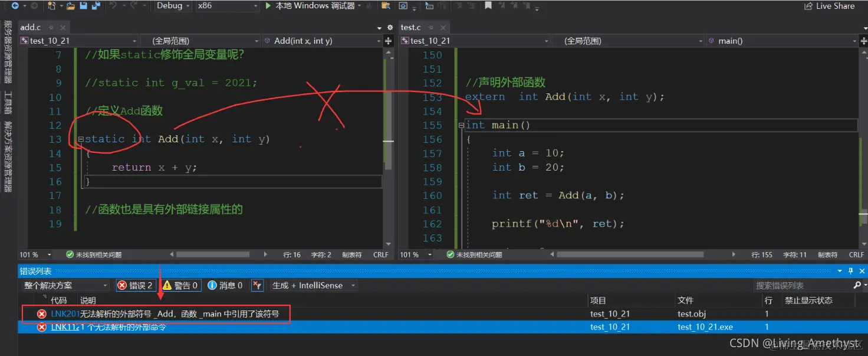Open scope dropdown in test.c pane
This screenshot has width=868, height=356.
(629, 41)
